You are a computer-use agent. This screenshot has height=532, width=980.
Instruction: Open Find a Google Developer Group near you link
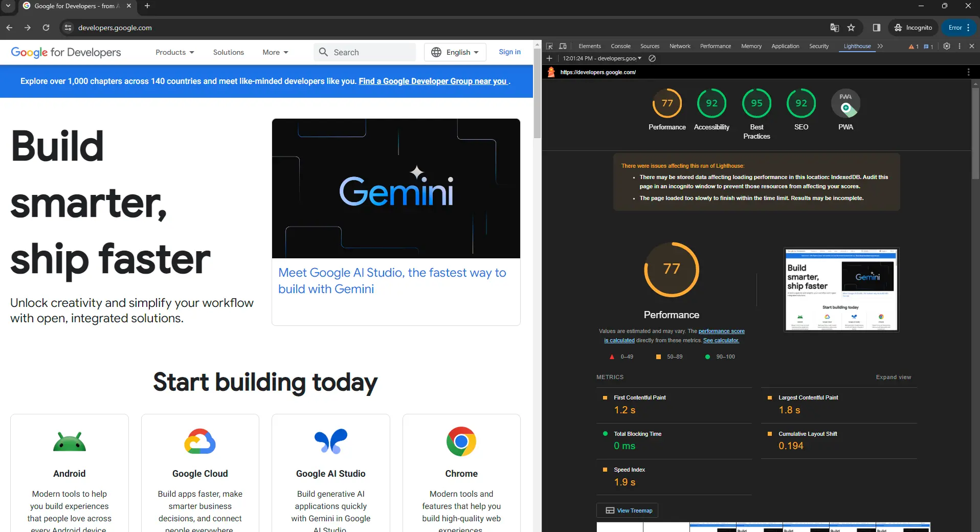pos(434,81)
